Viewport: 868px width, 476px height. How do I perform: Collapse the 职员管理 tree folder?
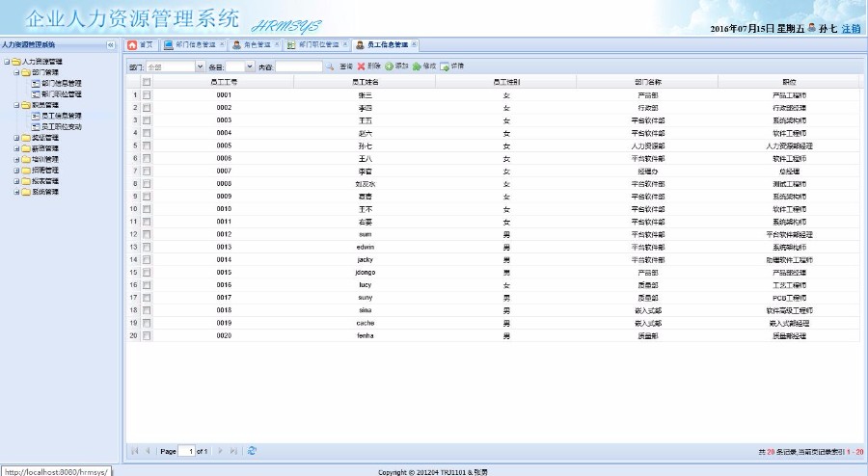point(16,105)
